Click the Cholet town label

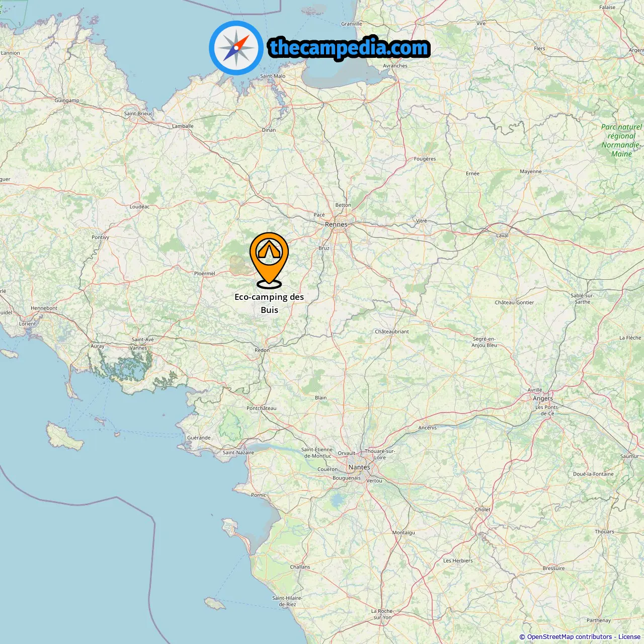(482, 510)
